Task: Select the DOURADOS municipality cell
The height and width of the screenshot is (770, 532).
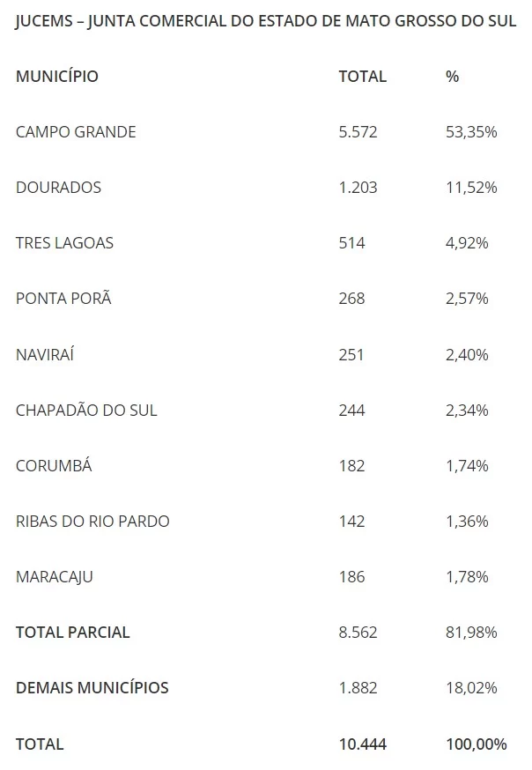Action: pos(58,188)
